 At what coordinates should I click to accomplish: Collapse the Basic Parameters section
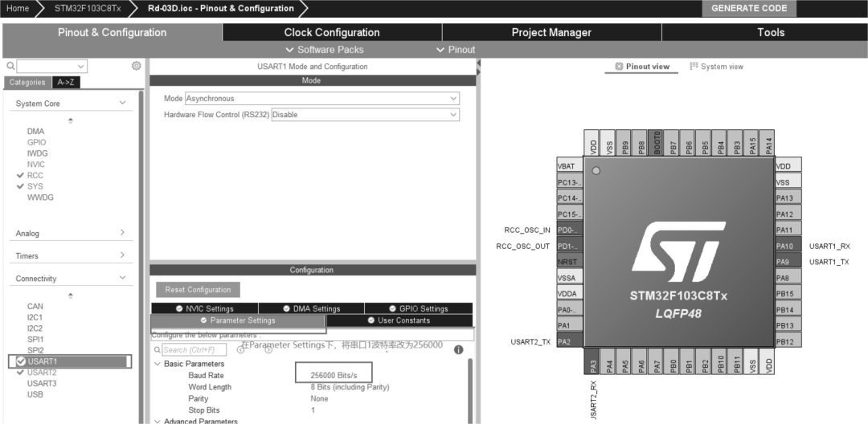click(x=158, y=364)
